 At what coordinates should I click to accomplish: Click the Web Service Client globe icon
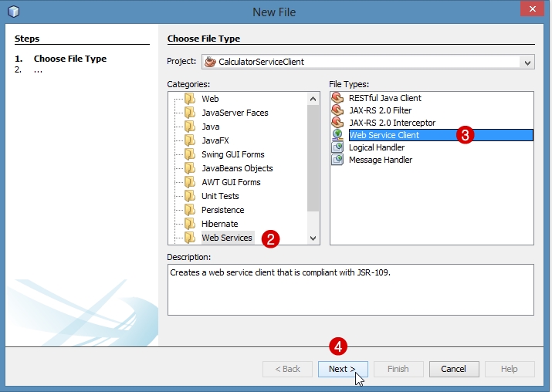click(x=337, y=135)
